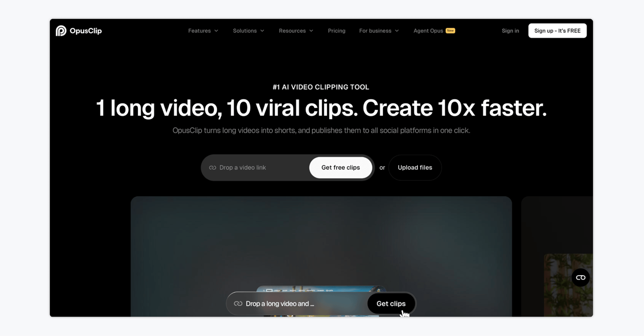644x336 pixels.
Task: Click the Get free clips button
Action: 341,168
